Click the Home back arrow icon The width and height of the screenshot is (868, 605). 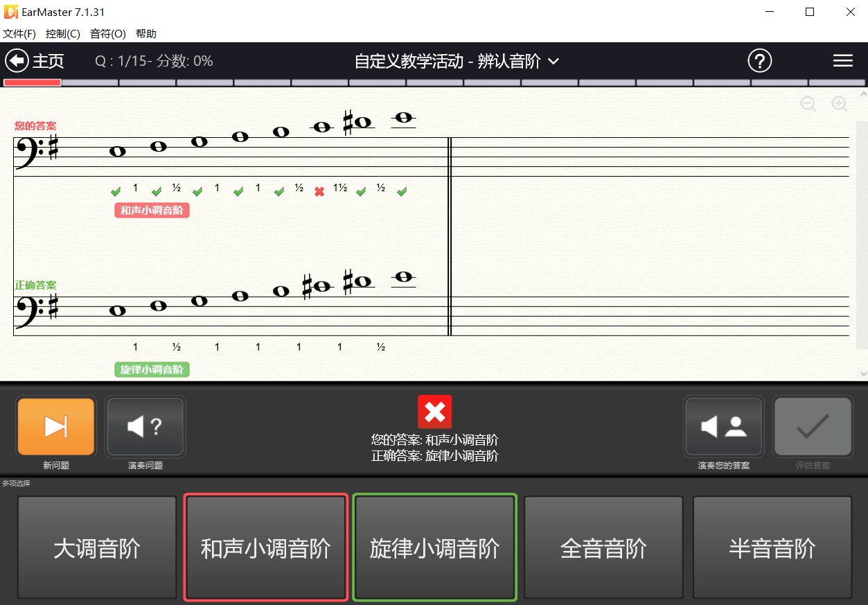pos(17,60)
